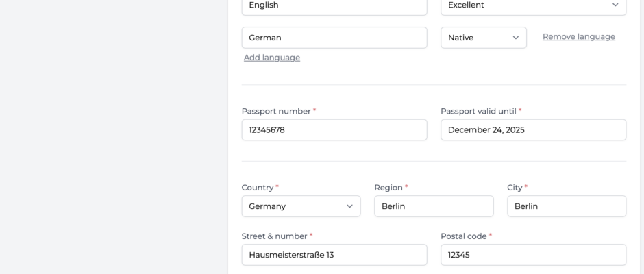The image size is (644, 274).
Task: Click the Region field containing Berlin
Action: 434,206
